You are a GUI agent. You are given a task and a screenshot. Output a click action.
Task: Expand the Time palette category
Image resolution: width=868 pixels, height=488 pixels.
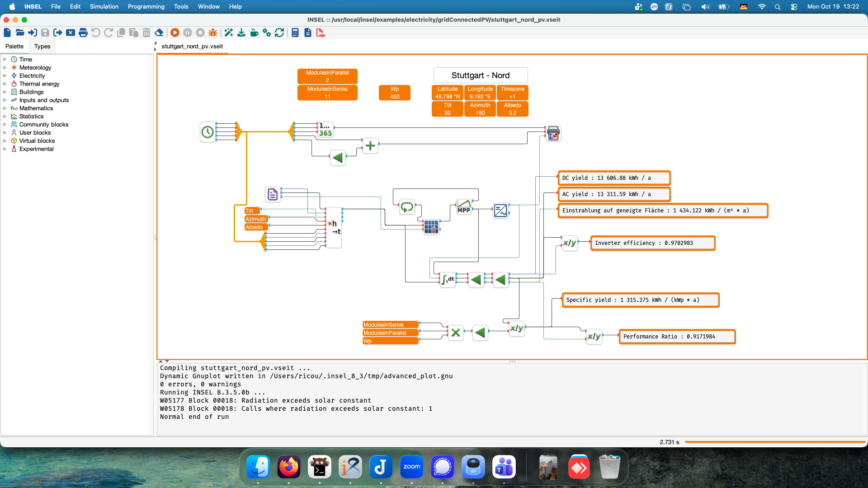point(5,59)
